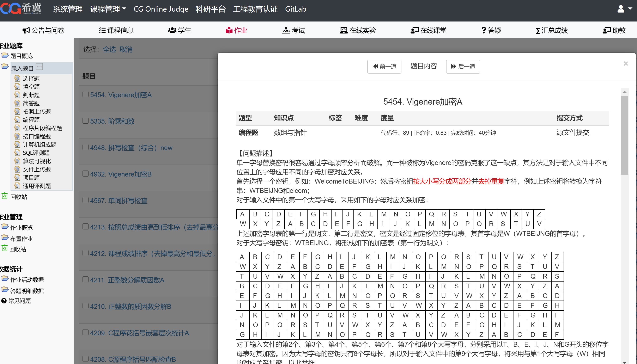Click the recycle icon under 录入题目 section
The width and height of the screenshot is (637, 364).
[5, 196]
